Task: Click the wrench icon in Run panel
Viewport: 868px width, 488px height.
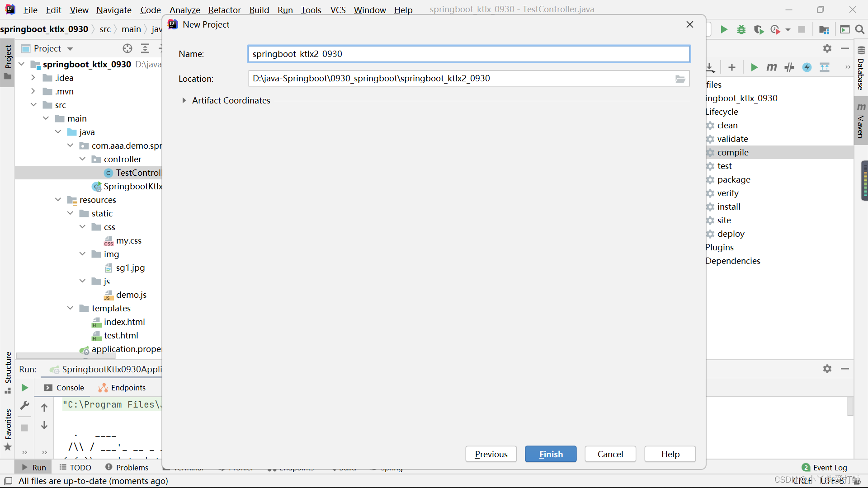Action: (x=24, y=405)
